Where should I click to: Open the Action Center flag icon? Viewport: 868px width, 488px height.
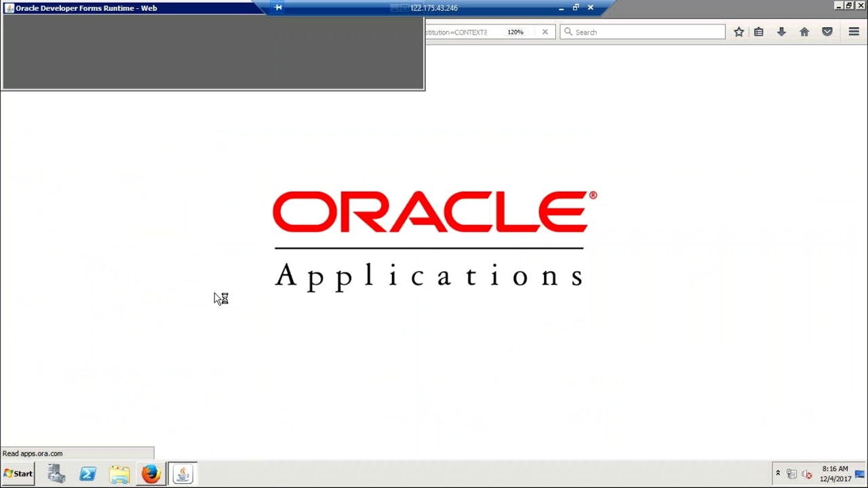click(x=859, y=474)
